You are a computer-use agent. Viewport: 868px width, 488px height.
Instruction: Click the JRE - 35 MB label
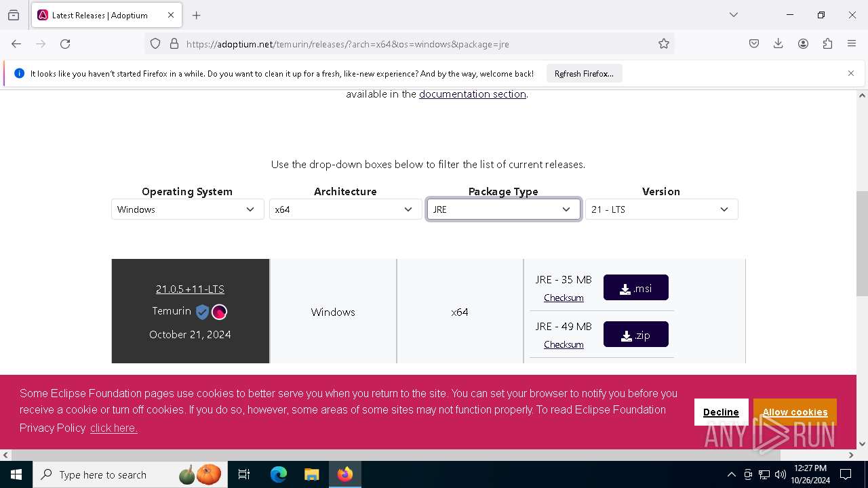(564, 280)
